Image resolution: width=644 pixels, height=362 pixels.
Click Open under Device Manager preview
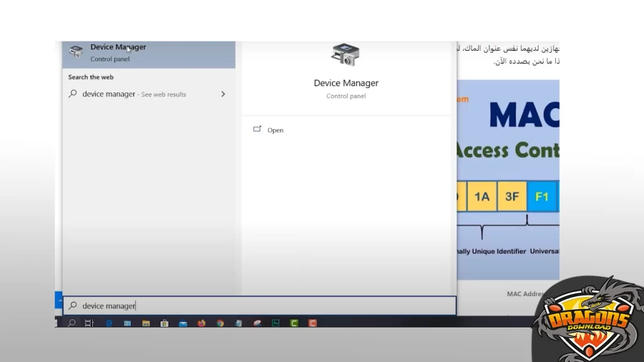275,130
